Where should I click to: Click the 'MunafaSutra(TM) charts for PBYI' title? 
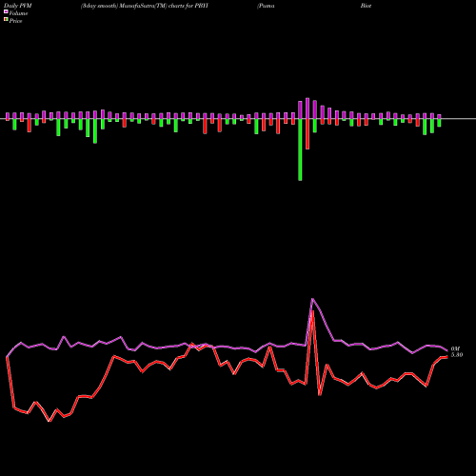pyautogui.click(x=164, y=6)
